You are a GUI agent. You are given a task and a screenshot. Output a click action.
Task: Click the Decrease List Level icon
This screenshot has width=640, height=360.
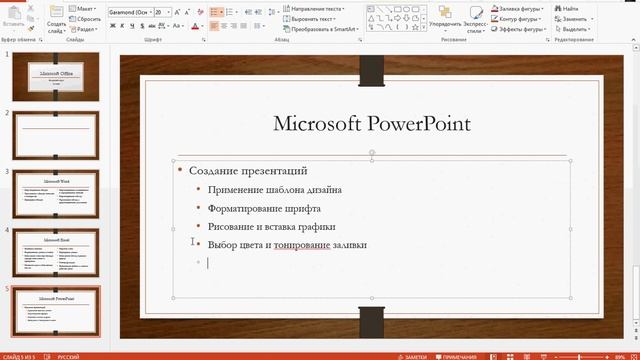pos(248,13)
